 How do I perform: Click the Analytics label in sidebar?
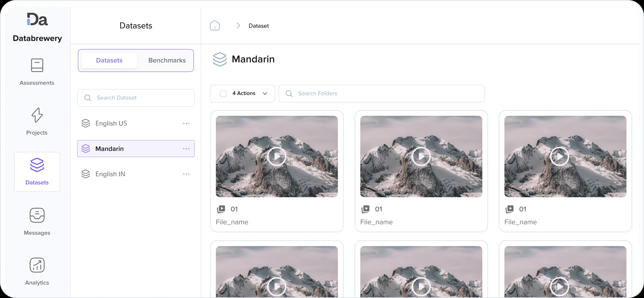click(x=37, y=283)
